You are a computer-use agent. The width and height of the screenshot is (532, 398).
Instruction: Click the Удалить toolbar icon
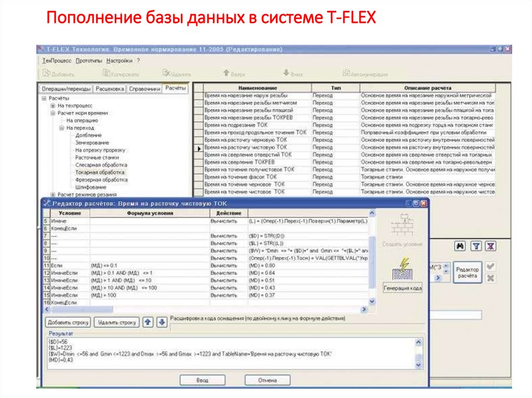point(166,73)
